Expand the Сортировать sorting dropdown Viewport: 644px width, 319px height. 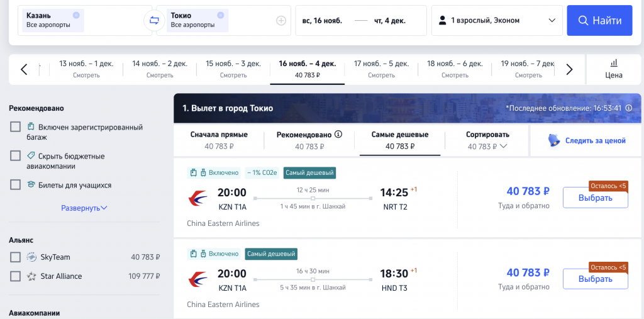487,140
